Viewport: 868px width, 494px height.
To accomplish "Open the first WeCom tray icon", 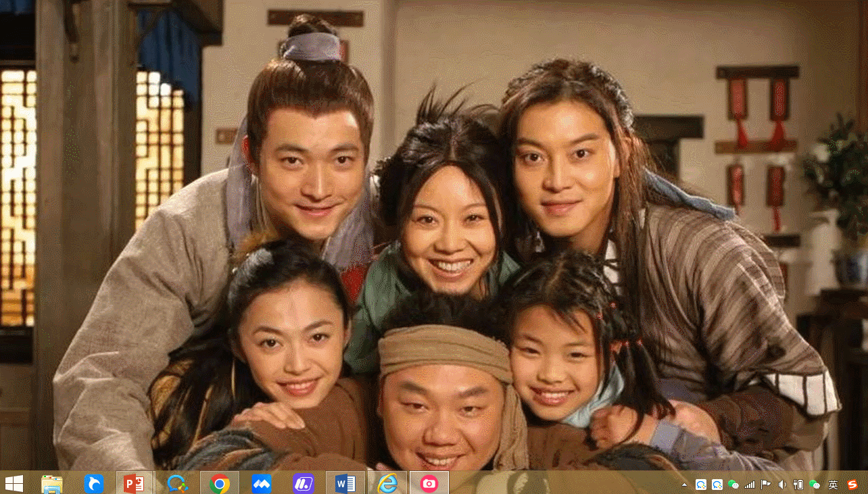I will click(x=701, y=485).
